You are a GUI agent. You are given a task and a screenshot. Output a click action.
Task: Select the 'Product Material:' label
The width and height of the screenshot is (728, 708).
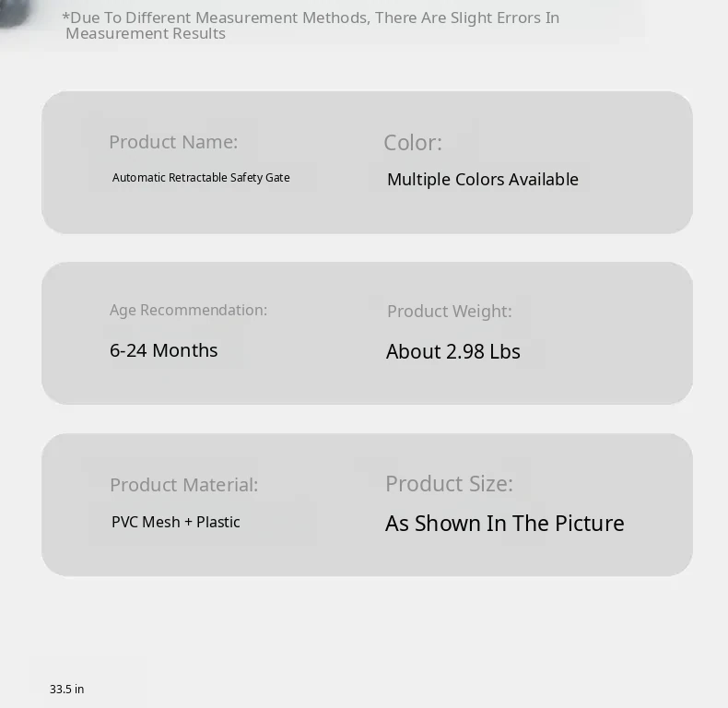pyautogui.click(x=183, y=485)
